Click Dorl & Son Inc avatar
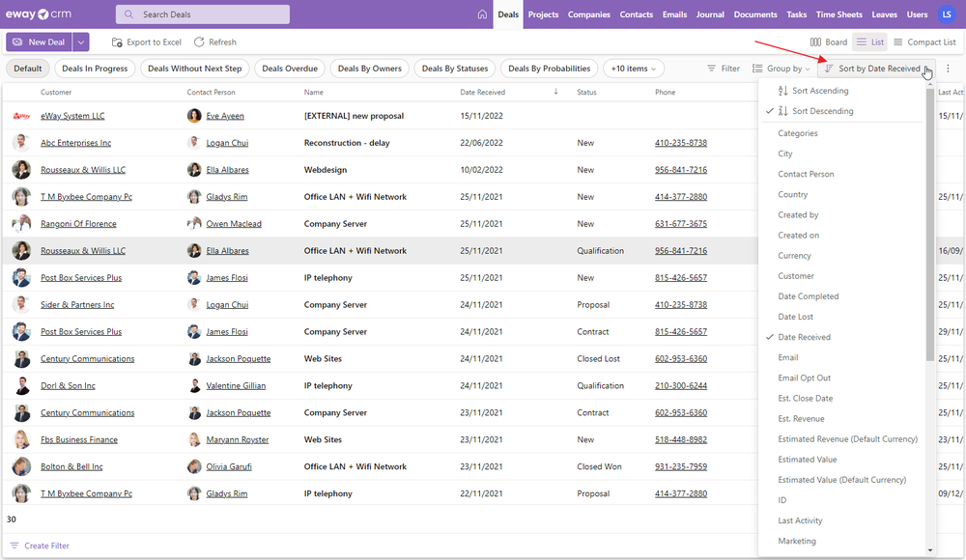Image resolution: width=966 pixels, height=560 pixels. (x=21, y=385)
